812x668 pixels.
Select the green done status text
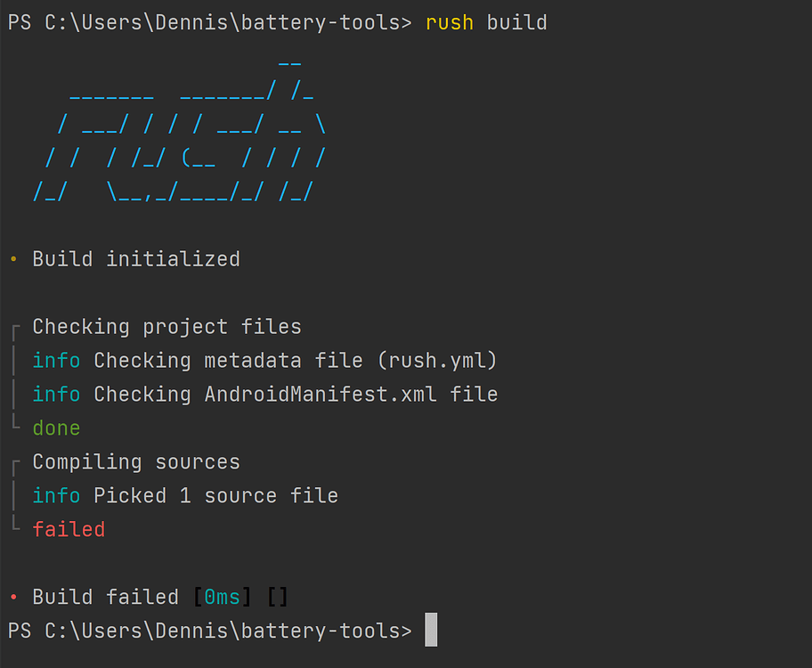[56, 428]
